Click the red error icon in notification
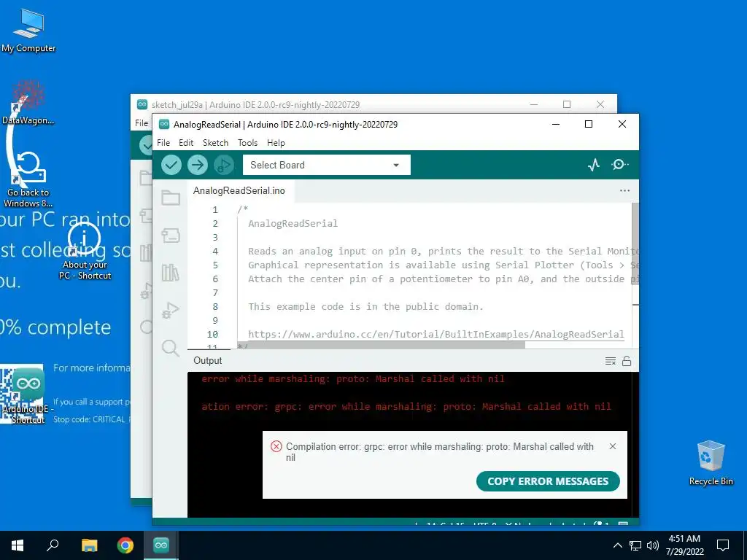Screen dimensions: 747x560 point(276,447)
